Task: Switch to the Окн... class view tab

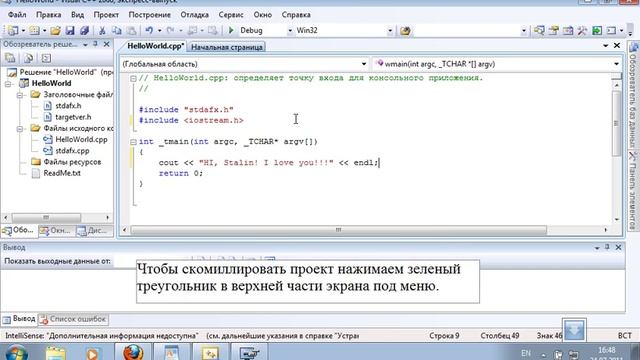Action: coord(56,231)
